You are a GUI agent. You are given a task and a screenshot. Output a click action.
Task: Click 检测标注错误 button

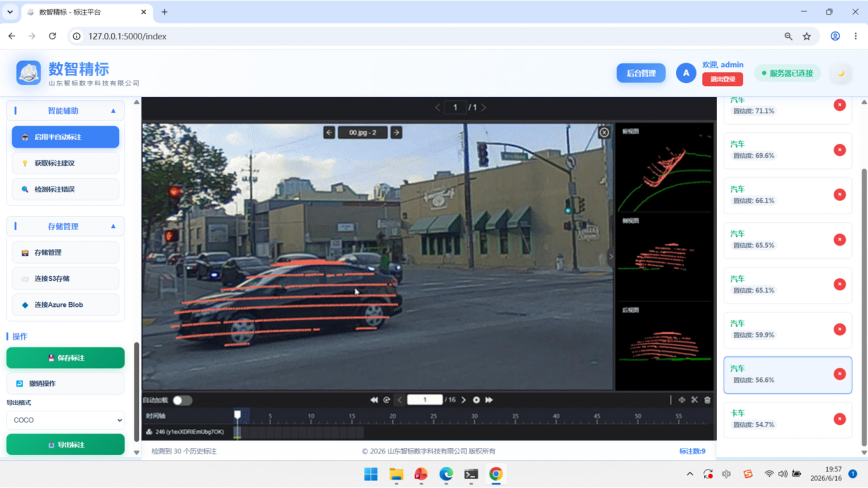(66, 189)
